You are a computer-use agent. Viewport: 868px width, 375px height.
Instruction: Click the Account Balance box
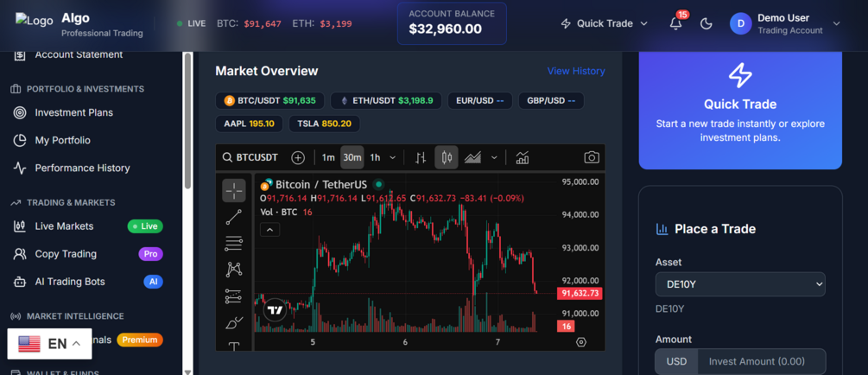[452, 23]
